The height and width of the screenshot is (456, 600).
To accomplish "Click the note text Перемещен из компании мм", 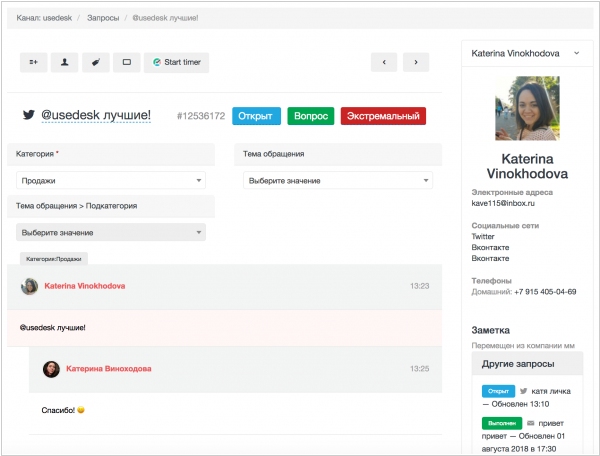I will pos(523,345).
